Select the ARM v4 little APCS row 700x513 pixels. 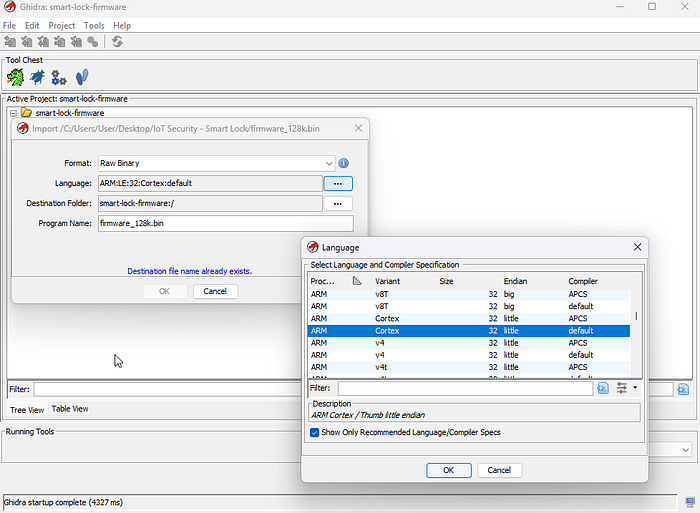[469, 343]
